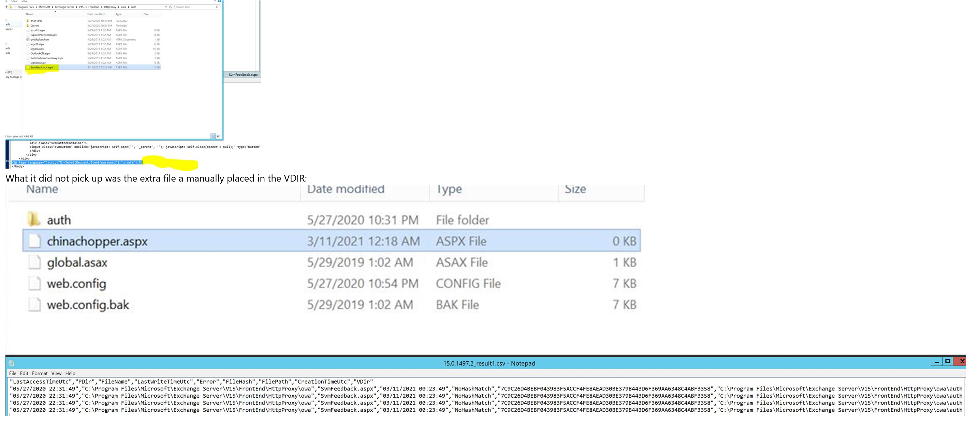
Task: Expand the HttpProxy breadcrumb chevron
Action: [119, 7]
